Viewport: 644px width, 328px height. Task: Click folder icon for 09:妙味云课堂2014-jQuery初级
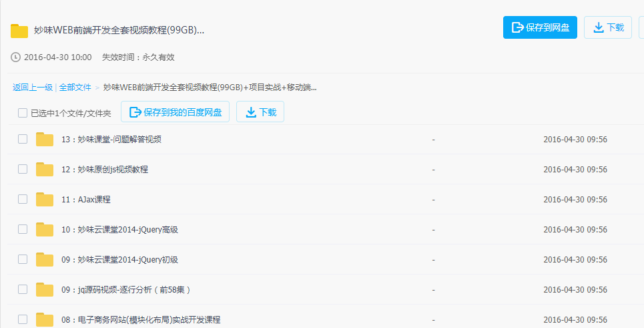point(44,259)
